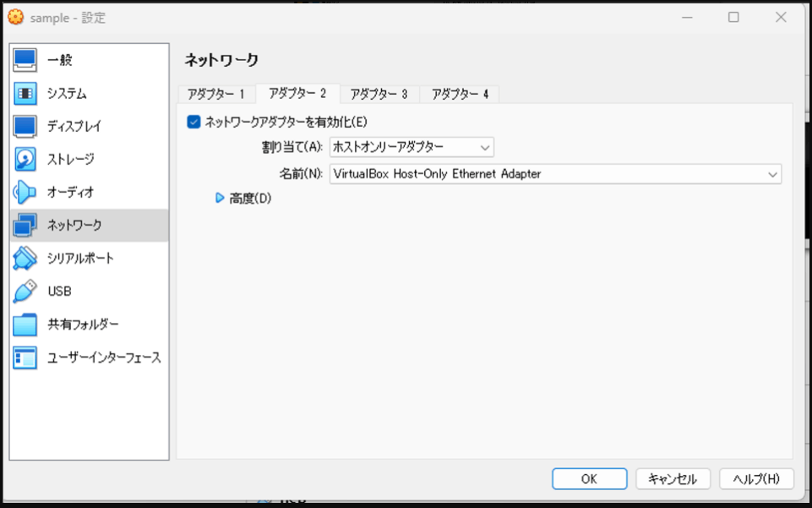
Task: Switch to the アダプター 2 tab
Action: pos(297,93)
